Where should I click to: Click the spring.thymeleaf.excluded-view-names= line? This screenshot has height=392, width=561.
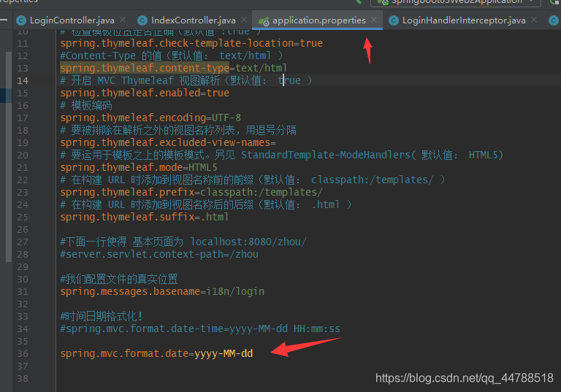point(168,142)
